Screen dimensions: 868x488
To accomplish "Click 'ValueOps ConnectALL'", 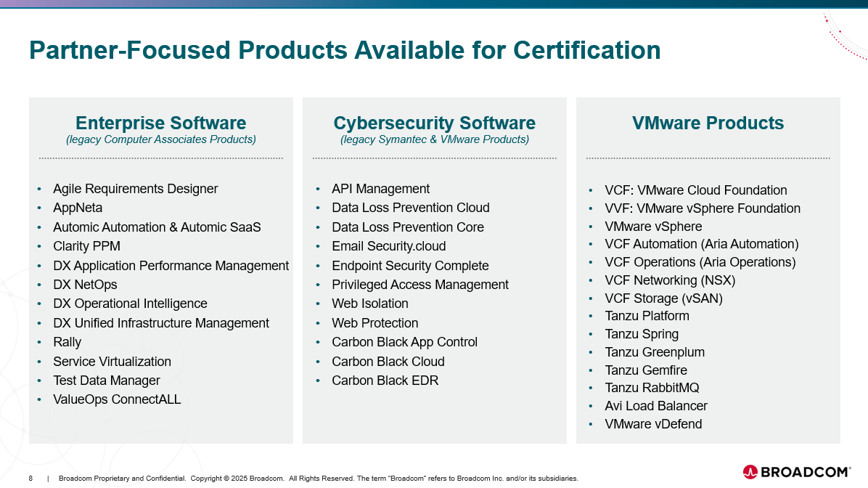I will pos(117,399).
